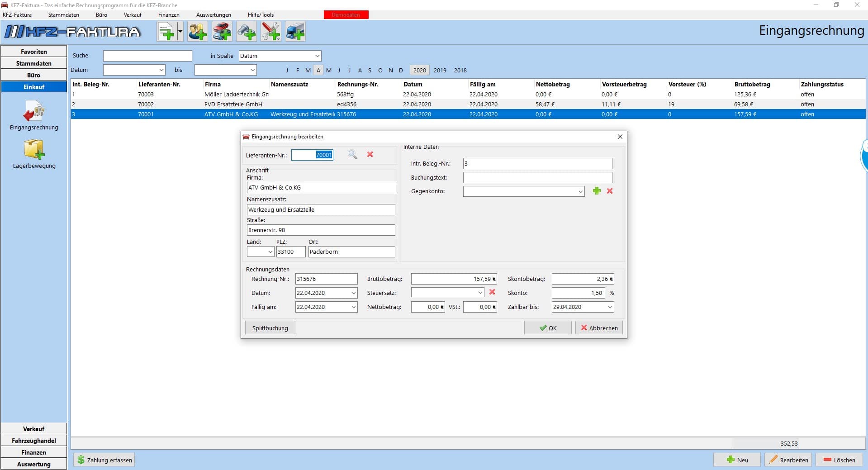
Task: Open the Hilfe/Tools menu
Action: click(x=261, y=15)
